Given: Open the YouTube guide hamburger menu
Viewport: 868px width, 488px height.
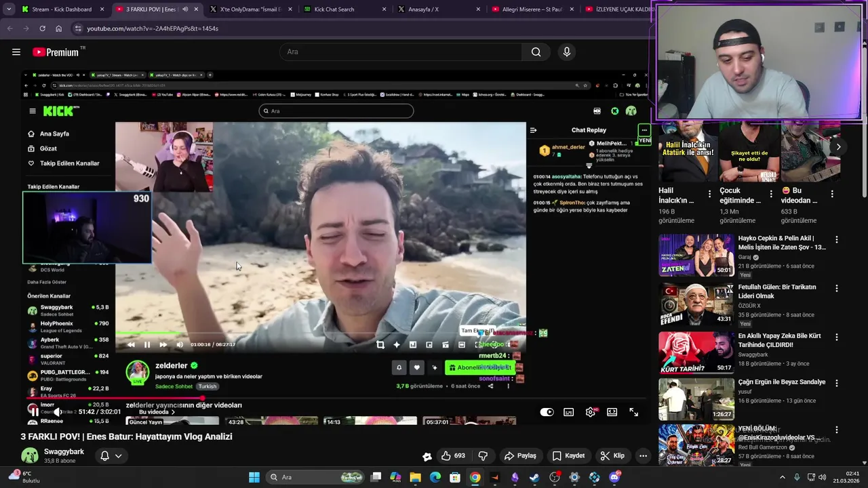Looking at the screenshot, I should pos(16,52).
